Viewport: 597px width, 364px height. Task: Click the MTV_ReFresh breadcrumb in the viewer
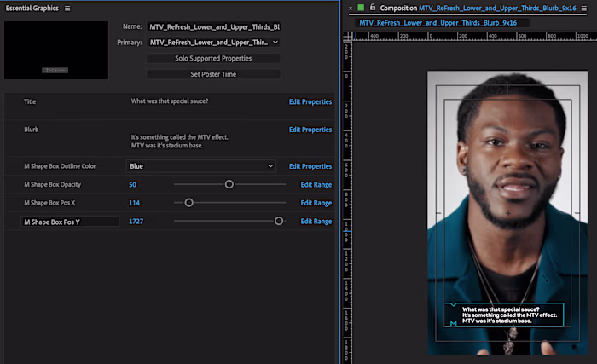tap(438, 23)
